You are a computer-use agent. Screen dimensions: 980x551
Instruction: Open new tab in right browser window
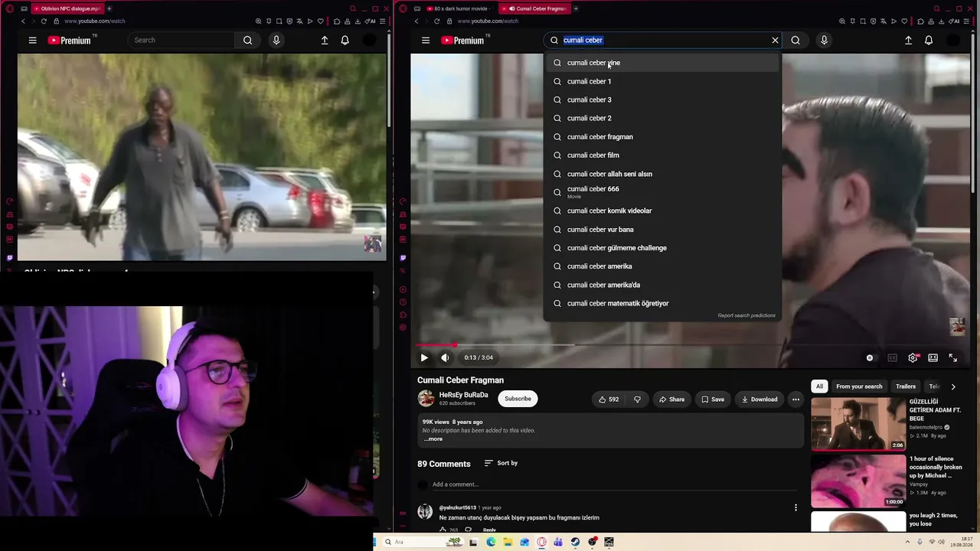[x=576, y=8]
